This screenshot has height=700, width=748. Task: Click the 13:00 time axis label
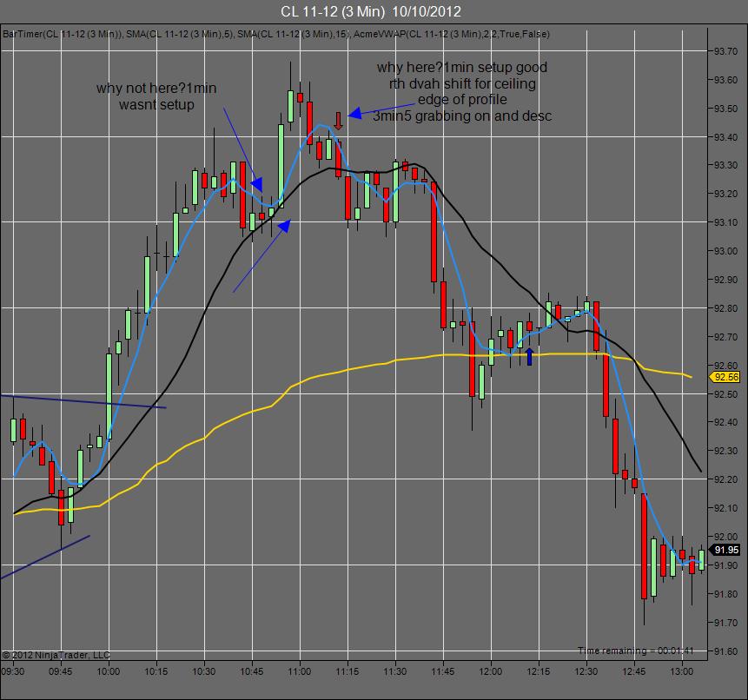tap(681, 671)
